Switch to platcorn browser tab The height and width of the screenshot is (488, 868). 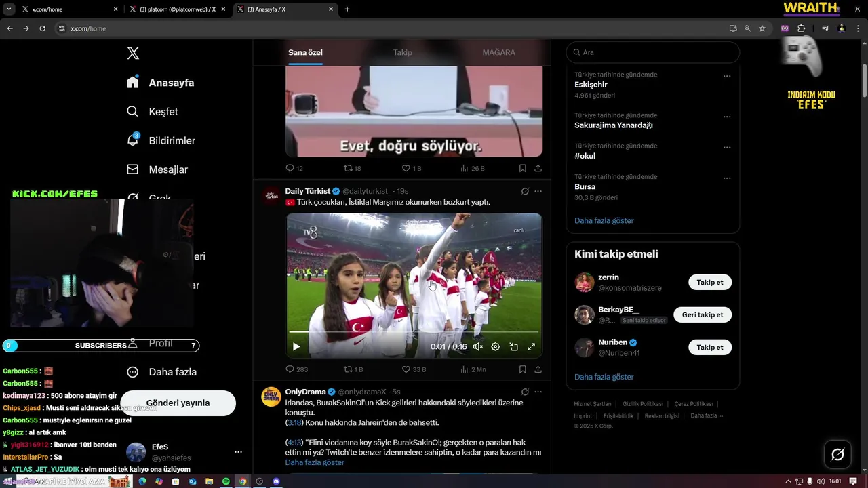coord(178,9)
